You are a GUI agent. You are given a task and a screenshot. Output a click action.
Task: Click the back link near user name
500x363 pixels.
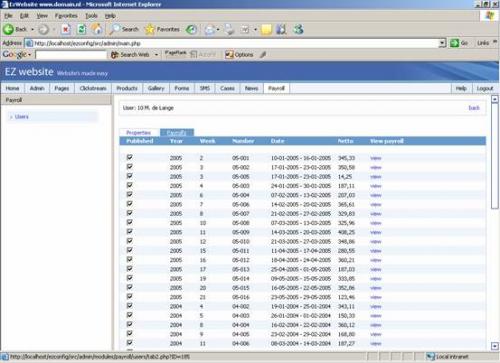pos(474,108)
